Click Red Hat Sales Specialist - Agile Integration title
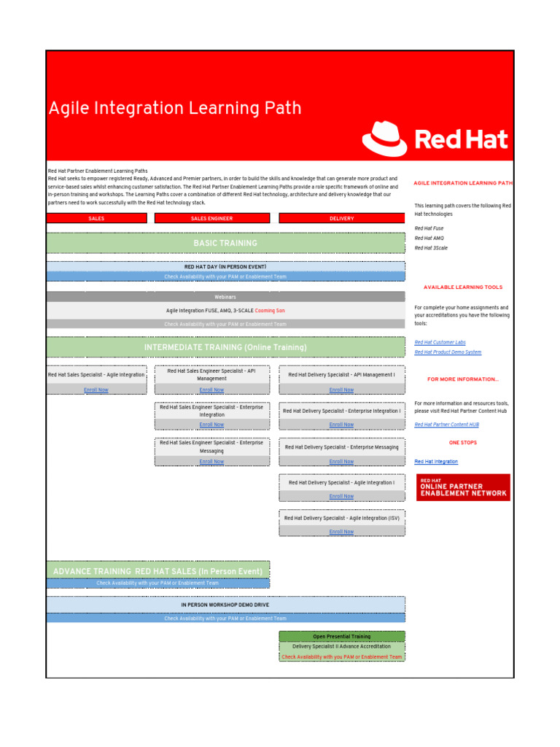This screenshot has height=747, width=560. point(96,375)
